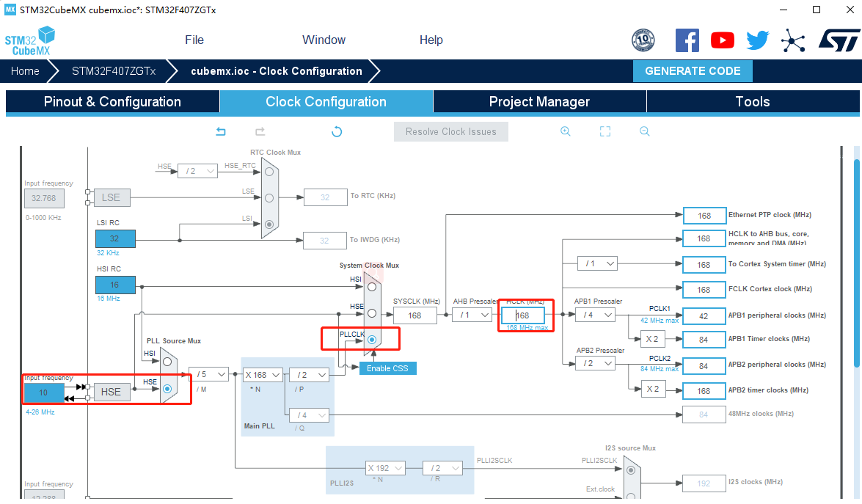Click the ST logo icon
862x504 pixels.
839,40
